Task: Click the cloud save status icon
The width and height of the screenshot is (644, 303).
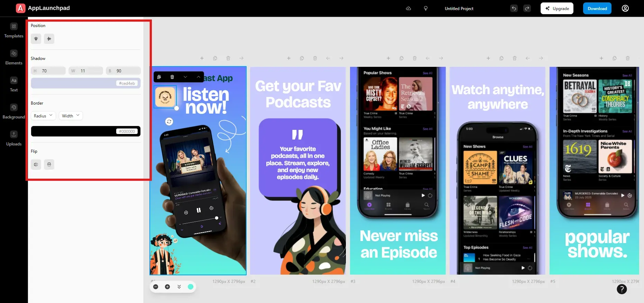Action: tap(408, 8)
